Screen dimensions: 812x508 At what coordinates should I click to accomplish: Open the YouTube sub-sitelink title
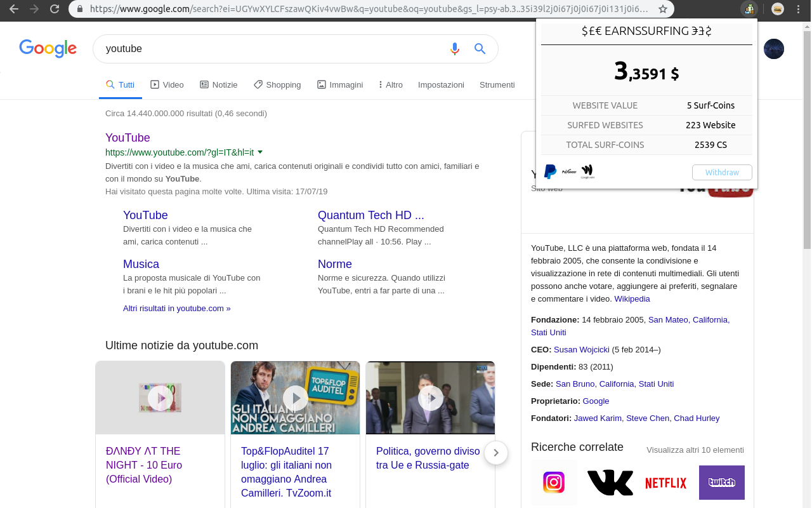[145, 215]
